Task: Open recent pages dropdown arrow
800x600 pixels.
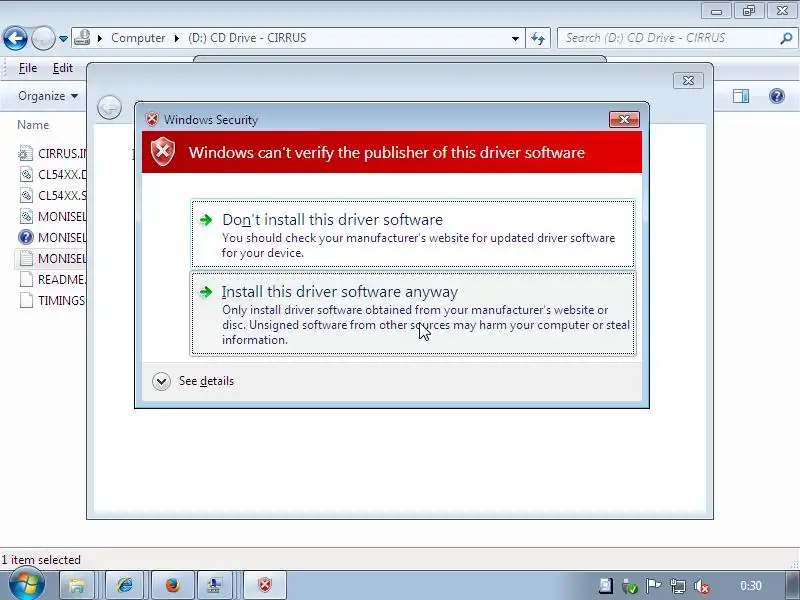Action: pyautogui.click(x=63, y=38)
